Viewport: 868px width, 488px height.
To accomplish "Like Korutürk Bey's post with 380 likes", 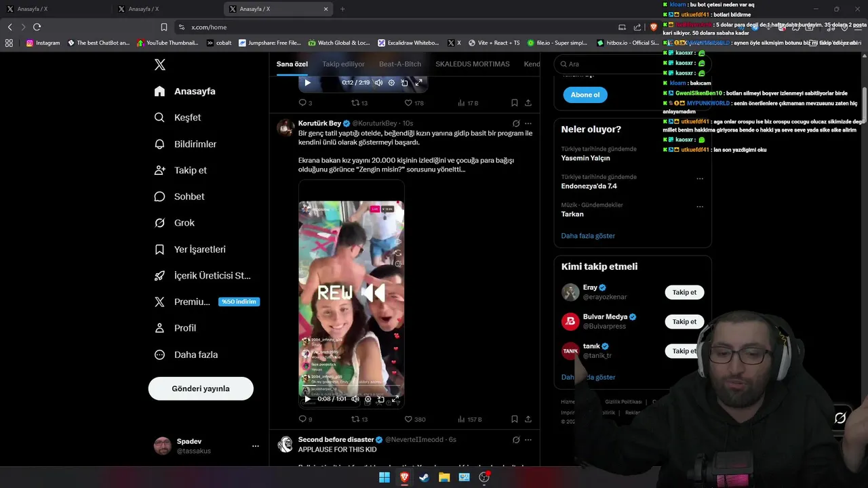I will click(x=414, y=420).
